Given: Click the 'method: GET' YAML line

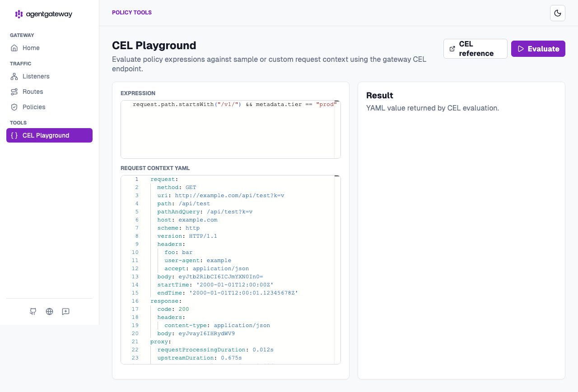Looking at the screenshot, I should tap(177, 187).
